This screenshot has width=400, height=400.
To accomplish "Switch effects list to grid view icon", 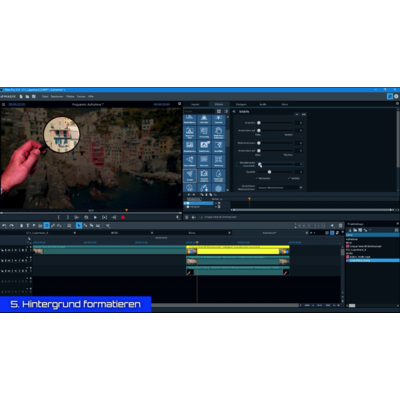I will (x=219, y=111).
